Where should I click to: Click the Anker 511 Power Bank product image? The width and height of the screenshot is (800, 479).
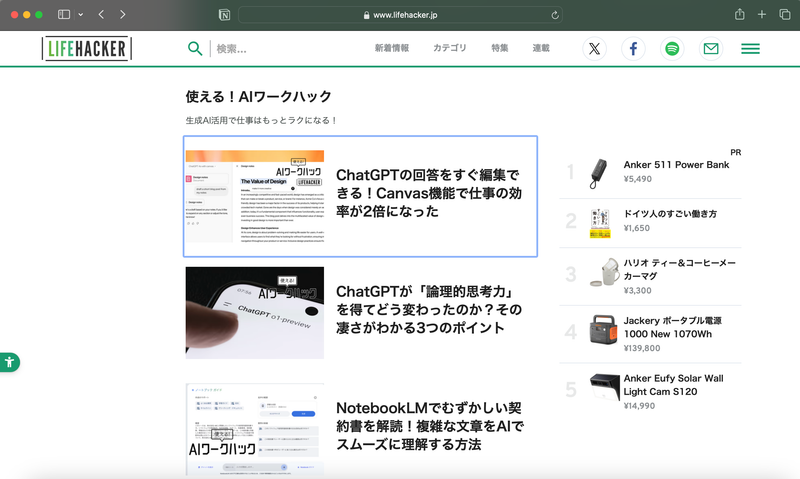coord(600,173)
